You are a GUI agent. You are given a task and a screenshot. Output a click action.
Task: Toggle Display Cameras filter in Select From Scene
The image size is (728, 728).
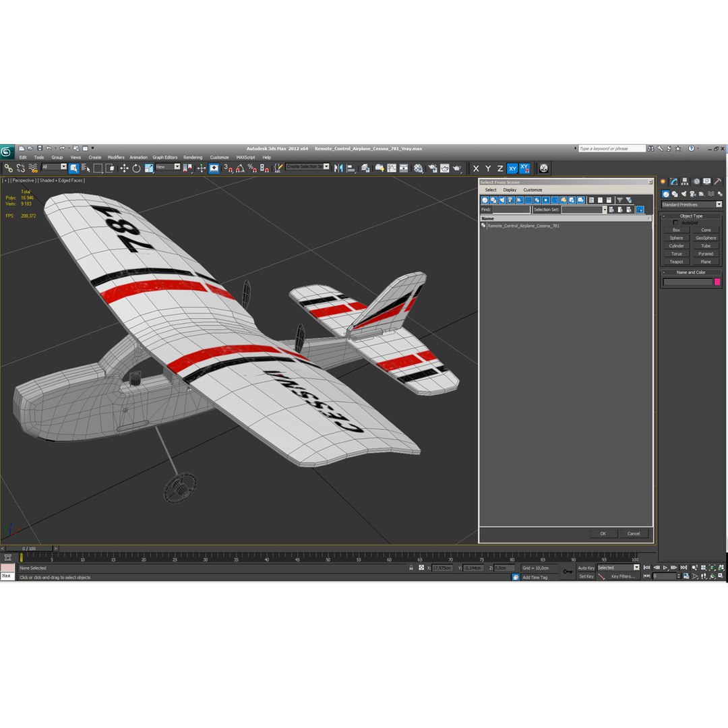(511, 200)
